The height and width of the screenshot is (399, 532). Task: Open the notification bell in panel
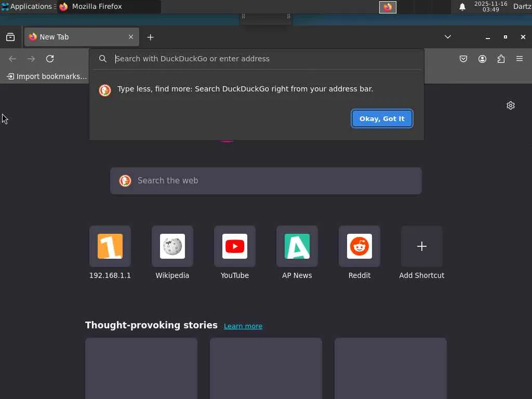click(462, 7)
